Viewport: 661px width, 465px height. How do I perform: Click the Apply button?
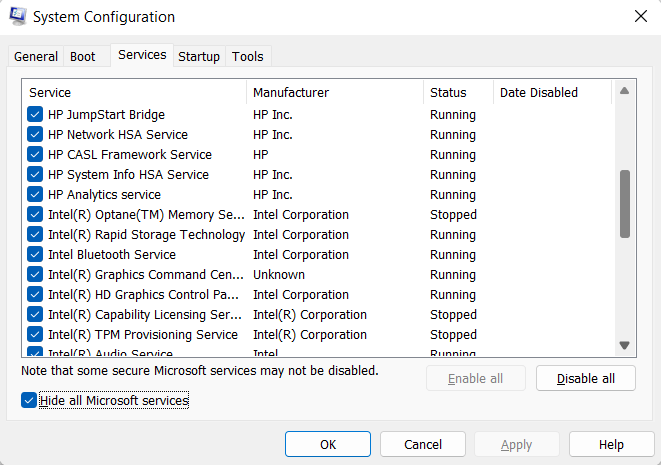[x=517, y=444]
